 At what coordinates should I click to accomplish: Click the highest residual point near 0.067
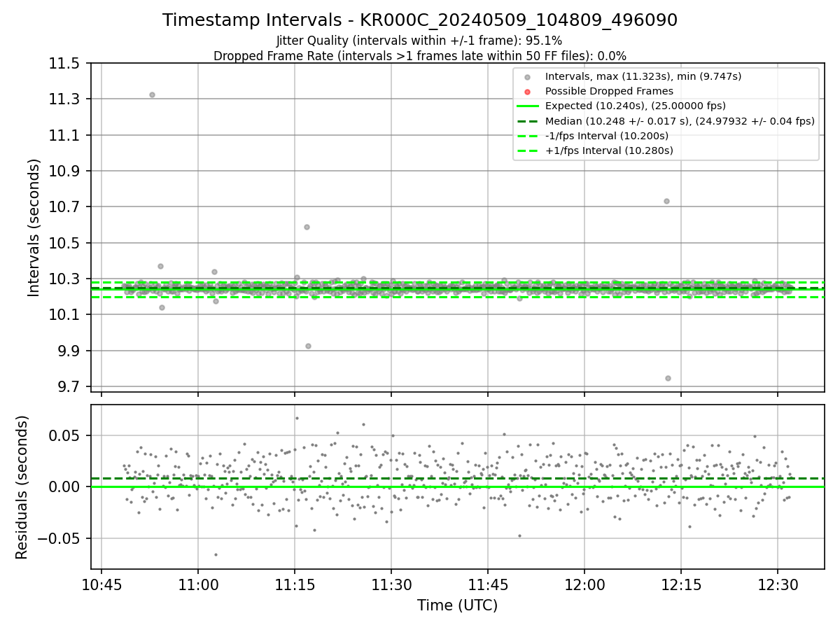[297, 418]
